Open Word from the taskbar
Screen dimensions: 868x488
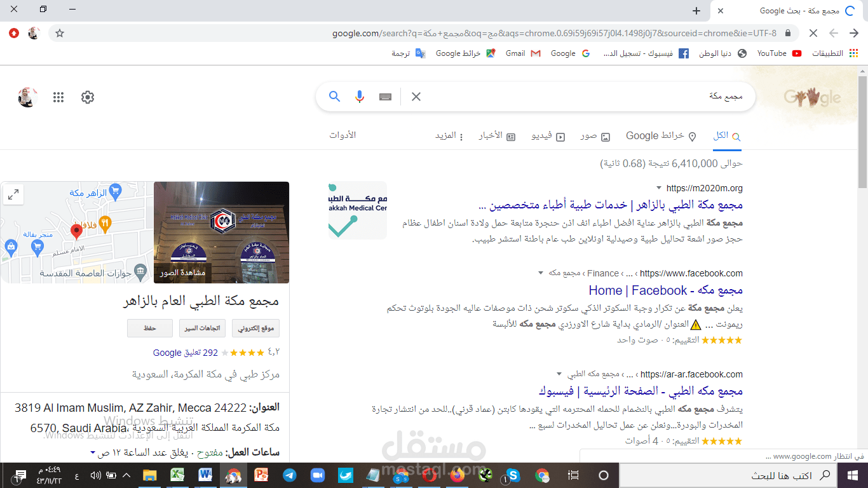(x=205, y=475)
